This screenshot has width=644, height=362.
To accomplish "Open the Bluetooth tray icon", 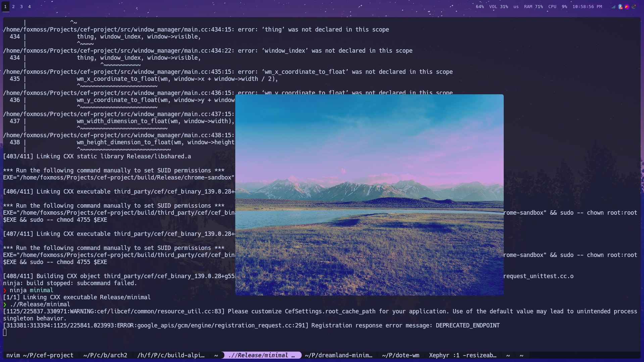I will [x=620, y=7].
